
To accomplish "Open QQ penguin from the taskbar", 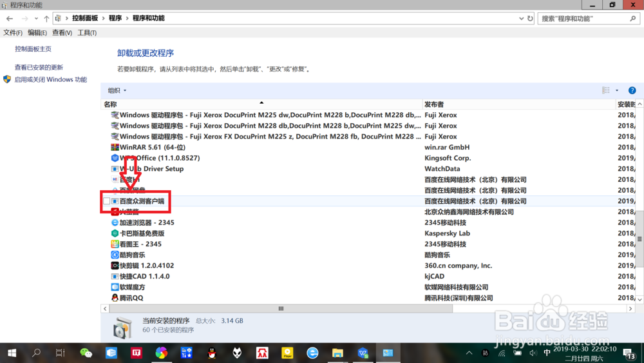I will tap(212, 353).
